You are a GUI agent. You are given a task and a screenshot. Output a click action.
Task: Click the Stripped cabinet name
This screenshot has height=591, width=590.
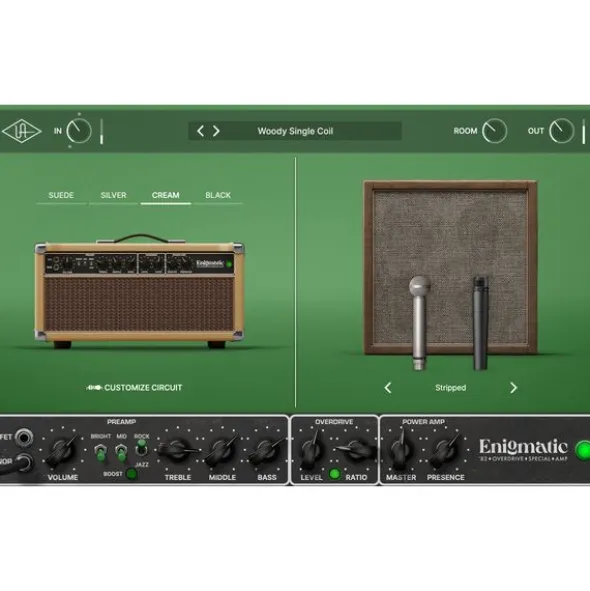[x=451, y=388]
